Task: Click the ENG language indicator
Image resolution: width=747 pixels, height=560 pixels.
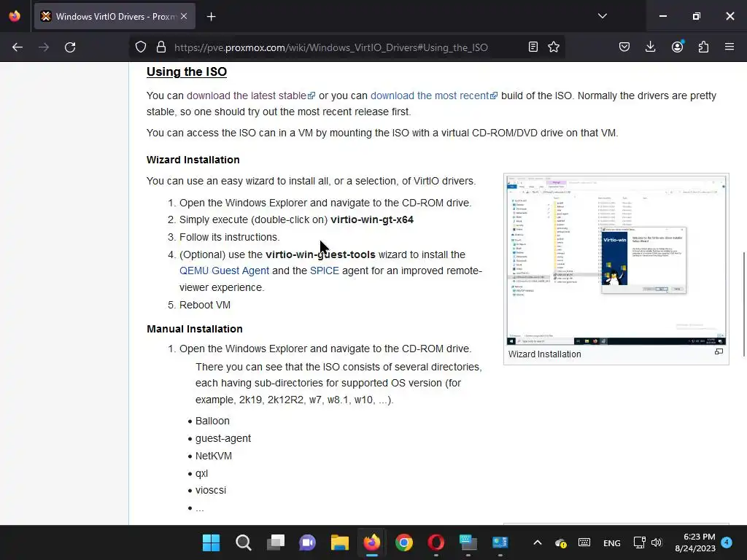Action: (x=612, y=542)
